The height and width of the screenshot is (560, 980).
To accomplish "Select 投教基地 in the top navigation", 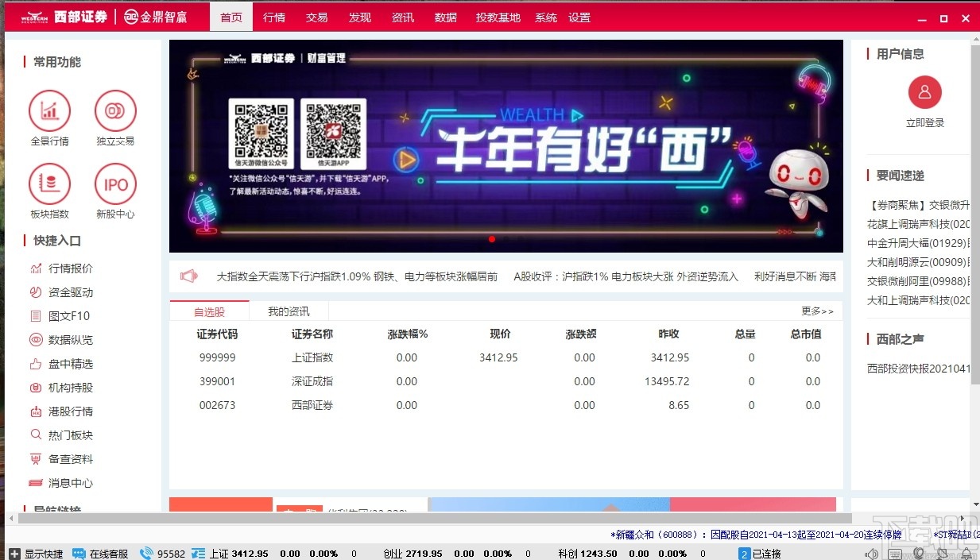I will tap(498, 17).
